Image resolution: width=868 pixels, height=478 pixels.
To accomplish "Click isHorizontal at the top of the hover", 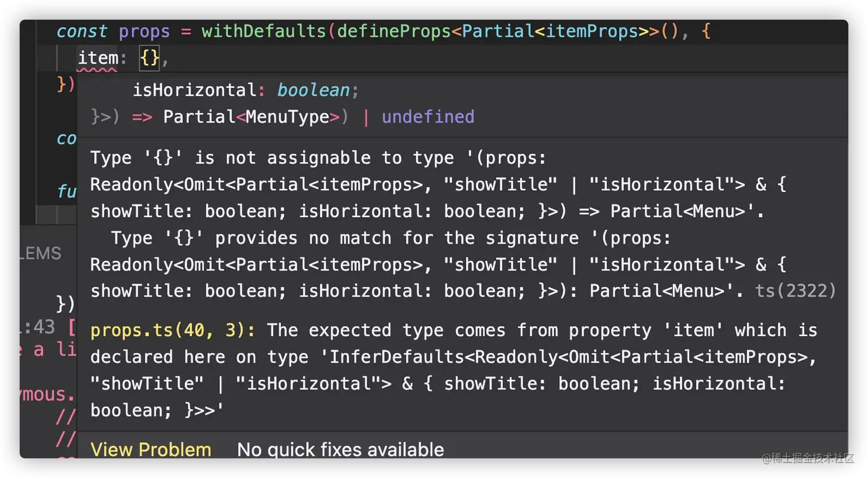I will [x=195, y=90].
